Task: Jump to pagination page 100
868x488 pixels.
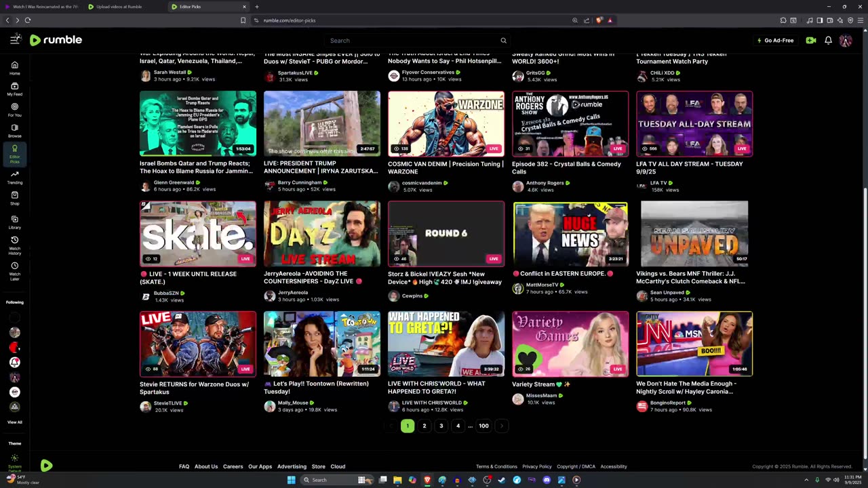Action: [484, 426]
